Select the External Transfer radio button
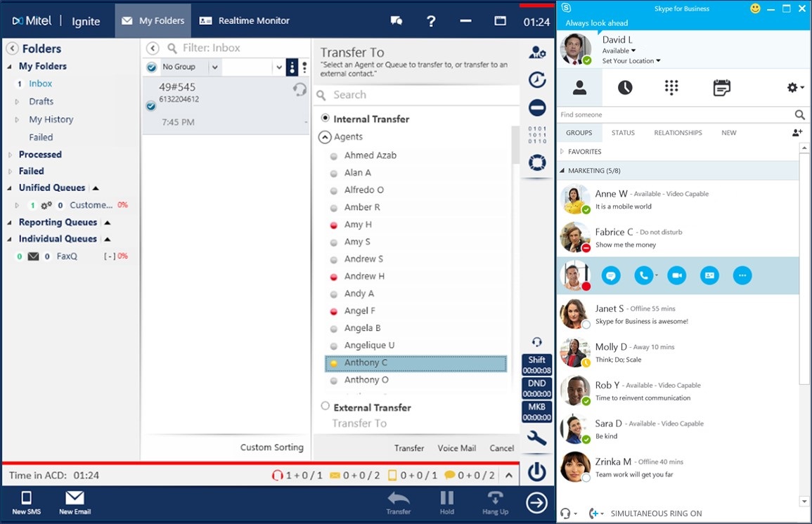 [x=325, y=407]
